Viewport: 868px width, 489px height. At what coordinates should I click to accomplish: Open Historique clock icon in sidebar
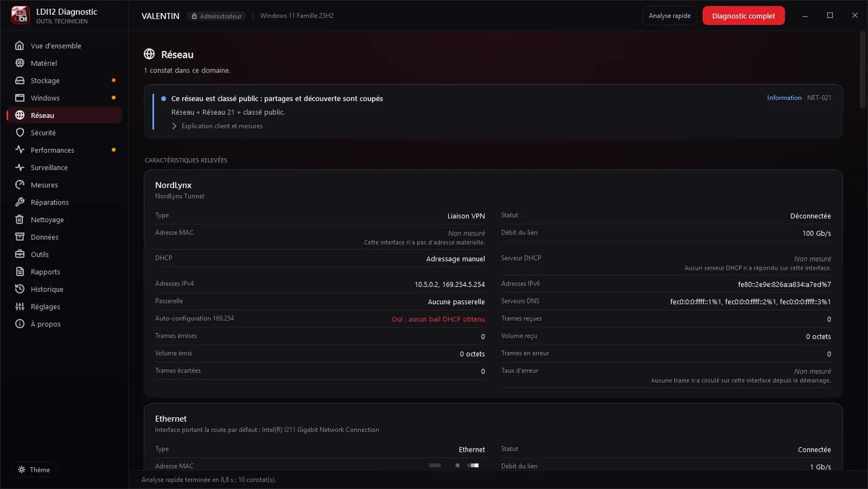click(20, 289)
